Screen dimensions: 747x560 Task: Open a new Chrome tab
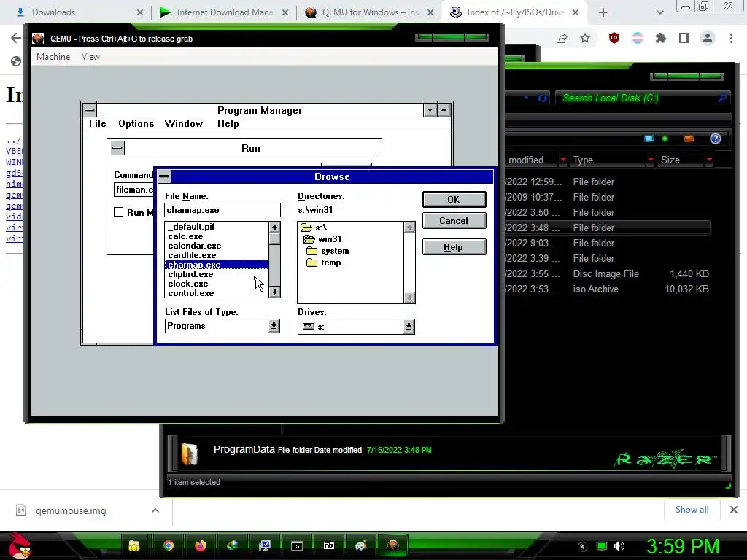tap(603, 12)
